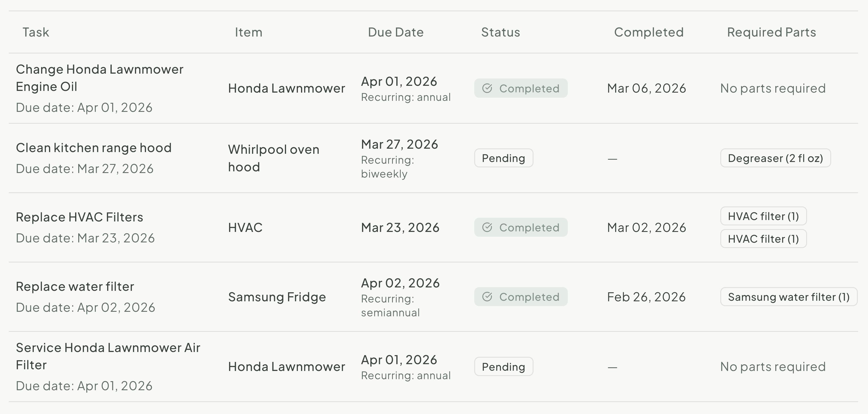
Task: Select the Samsung water filter (1) tag
Action: [x=788, y=297]
